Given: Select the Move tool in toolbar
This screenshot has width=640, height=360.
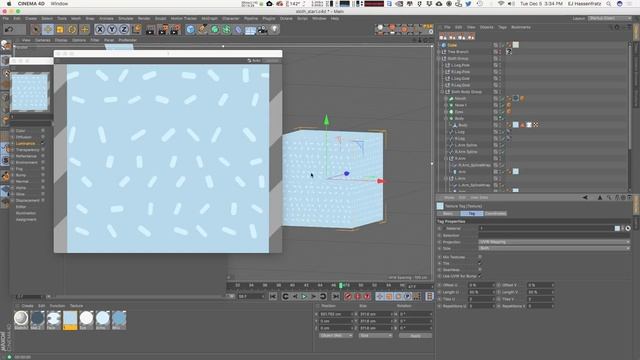Looking at the screenshot, I should click(x=48, y=29).
